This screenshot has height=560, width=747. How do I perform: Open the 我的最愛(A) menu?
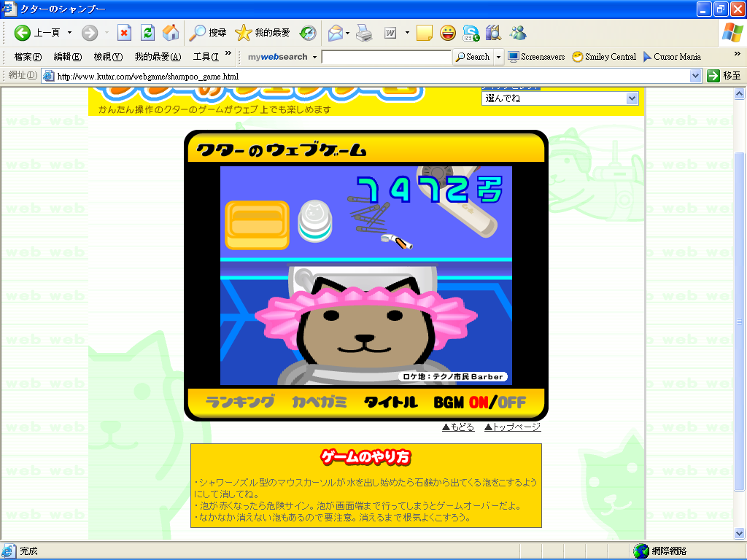pyautogui.click(x=158, y=57)
